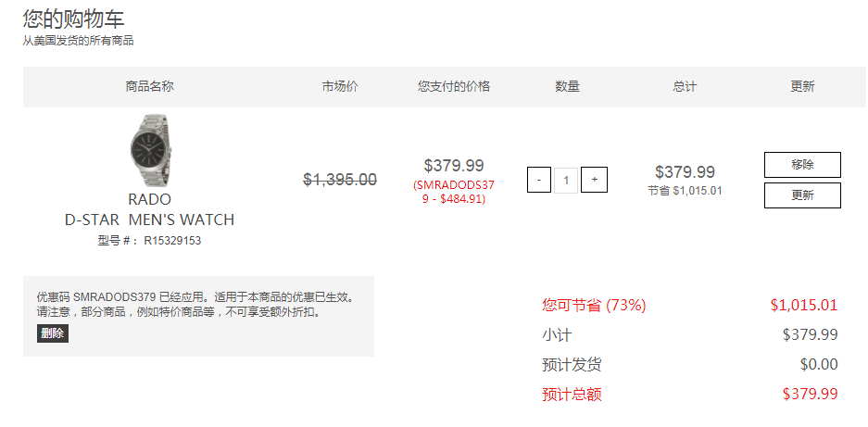This screenshot has width=868, height=427.
Task: Open the D-STAR MEN'S WATCH product link
Action: 149,220
